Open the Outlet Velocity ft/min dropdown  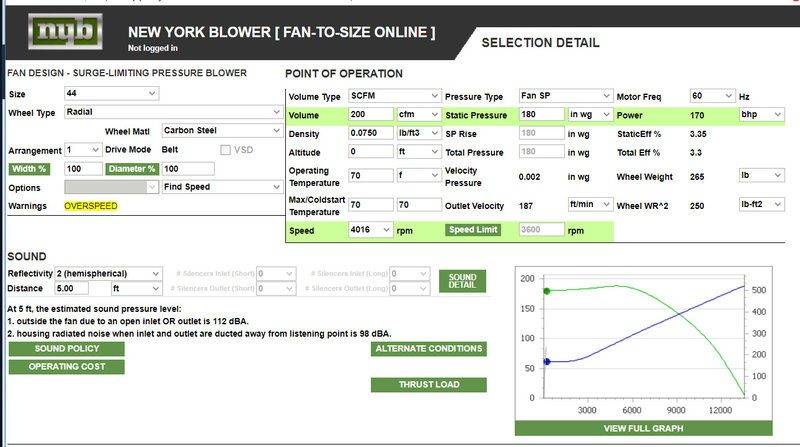[x=589, y=204]
